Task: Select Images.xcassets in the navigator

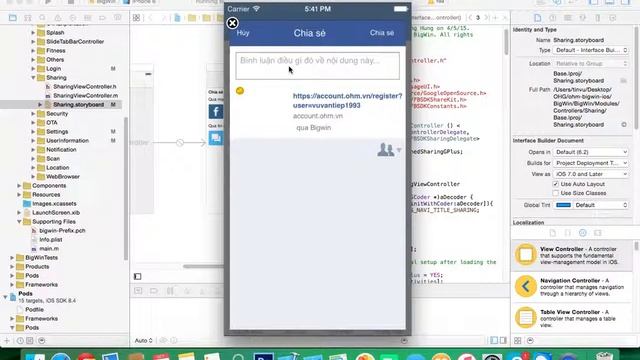Action: click(x=54, y=204)
